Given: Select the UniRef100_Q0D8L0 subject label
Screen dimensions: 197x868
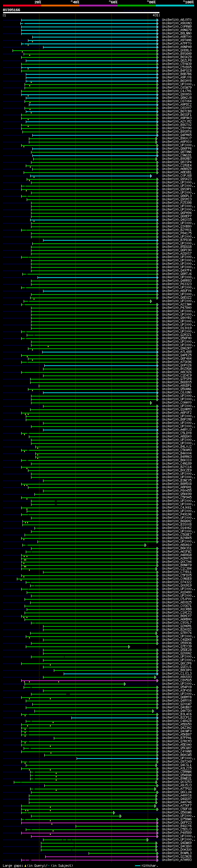Looking at the screenshot, I should [176, 50].
